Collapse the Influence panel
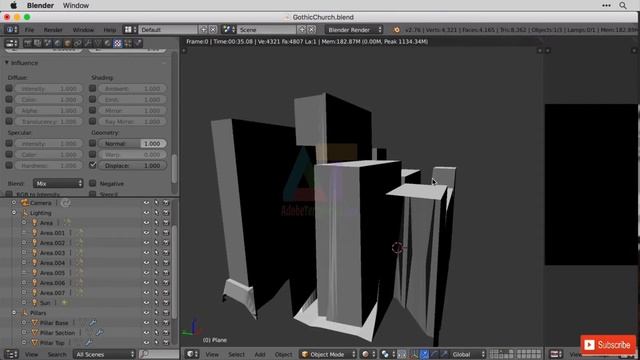 pos(7,63)
